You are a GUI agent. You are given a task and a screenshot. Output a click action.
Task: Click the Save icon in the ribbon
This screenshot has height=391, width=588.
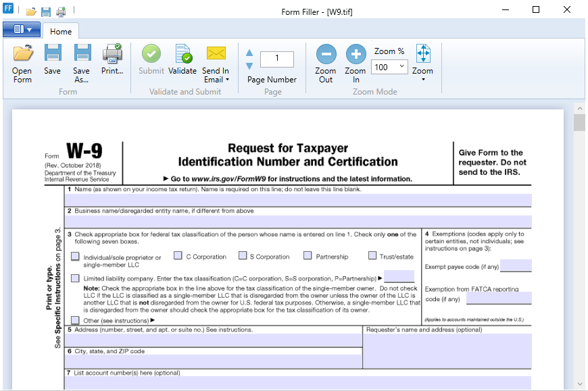click(52, 53)
